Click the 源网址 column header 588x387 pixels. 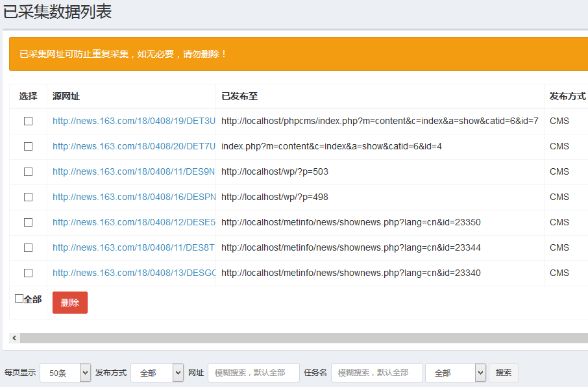[66, 96]
